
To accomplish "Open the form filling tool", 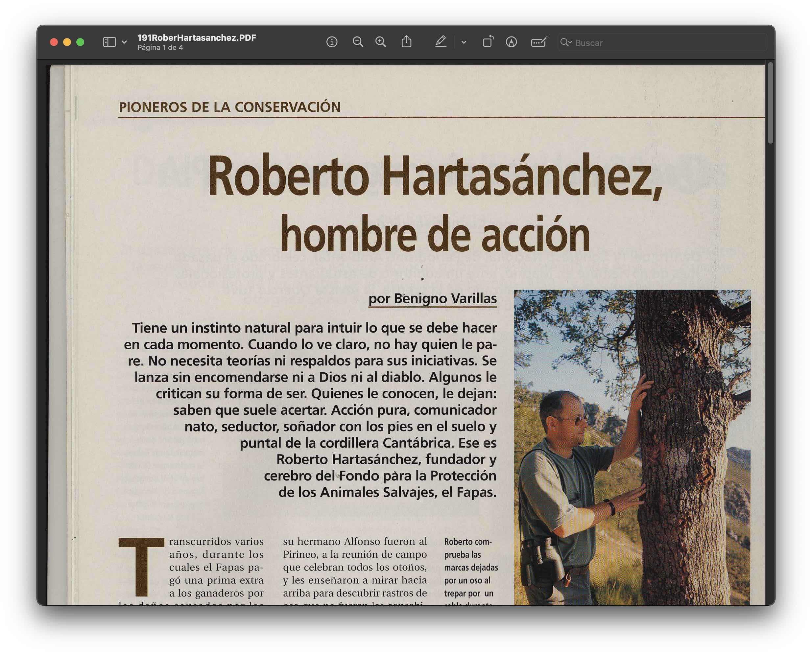I will [539, 42].
